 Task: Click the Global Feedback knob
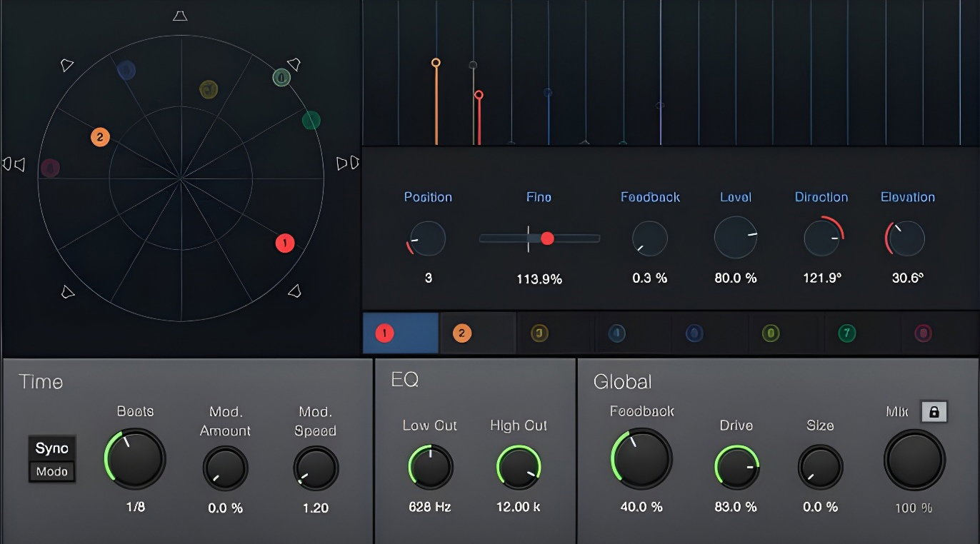point(641,458)
